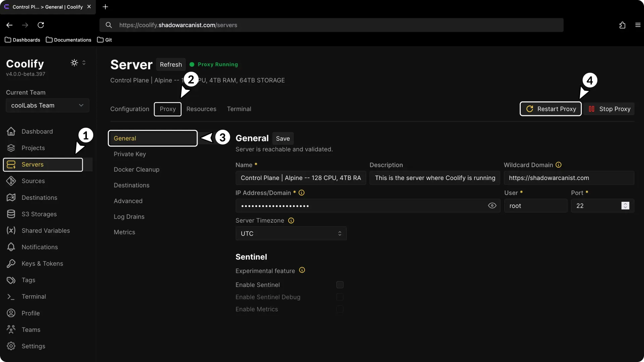The image size is (644, 362).
Task: Click the Keys & Tokens key icon
Action: tap(11, 263)
